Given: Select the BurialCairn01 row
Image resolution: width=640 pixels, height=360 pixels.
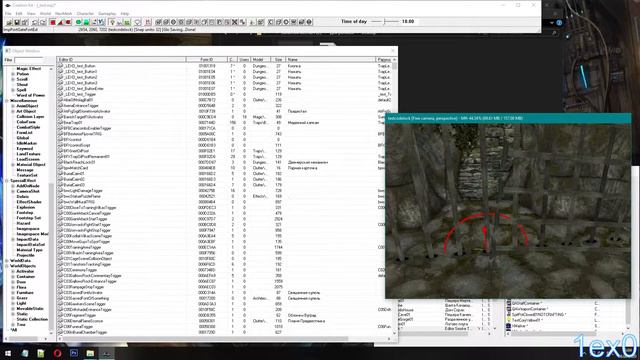Looking at the screenshot, I should pos(224,173).
